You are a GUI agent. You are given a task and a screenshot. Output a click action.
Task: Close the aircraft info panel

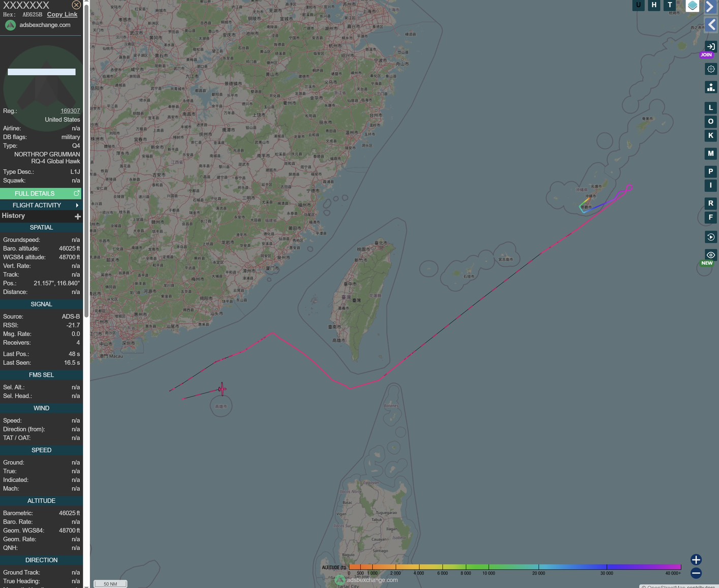click(x=76, y=5)
